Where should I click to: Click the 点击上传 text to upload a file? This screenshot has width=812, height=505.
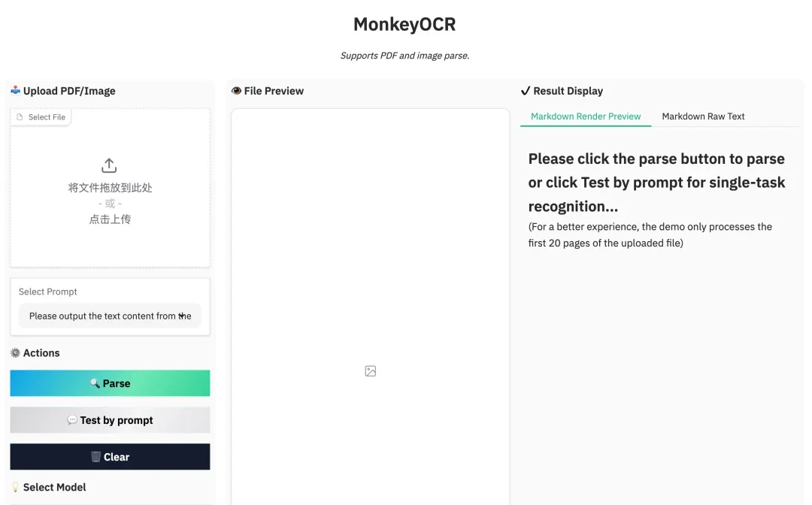tap(110, 219)
